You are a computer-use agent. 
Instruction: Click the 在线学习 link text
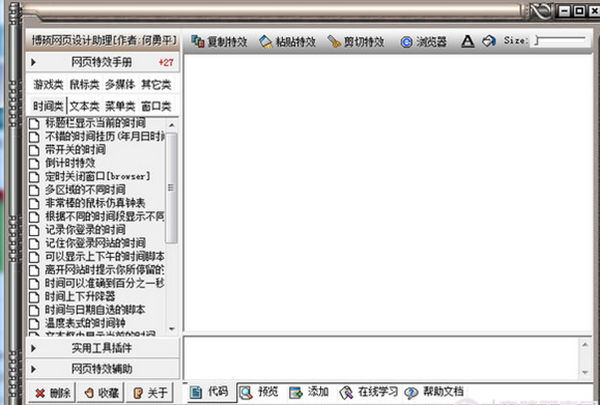click(378, 391)
